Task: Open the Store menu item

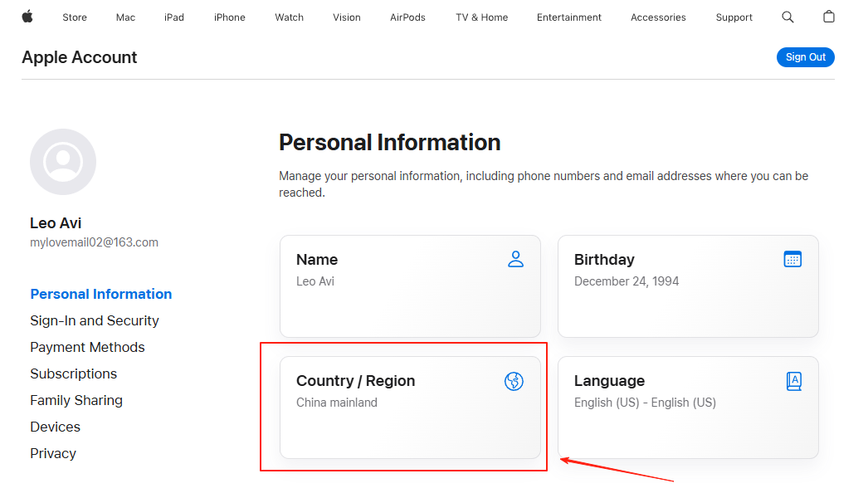Action: point(75,17)
